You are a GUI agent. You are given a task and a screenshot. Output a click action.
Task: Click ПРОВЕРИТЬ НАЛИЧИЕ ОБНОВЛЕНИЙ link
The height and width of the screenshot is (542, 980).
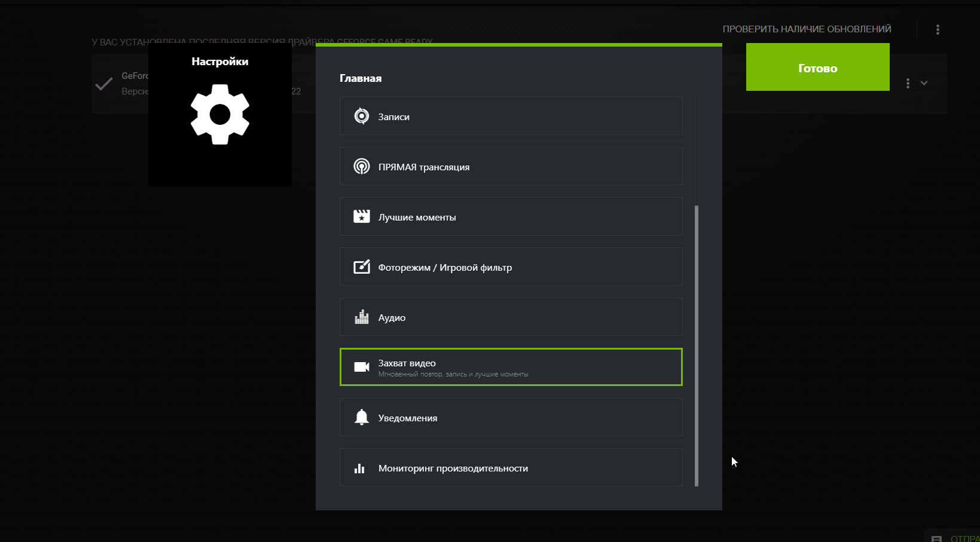point(807,29)
